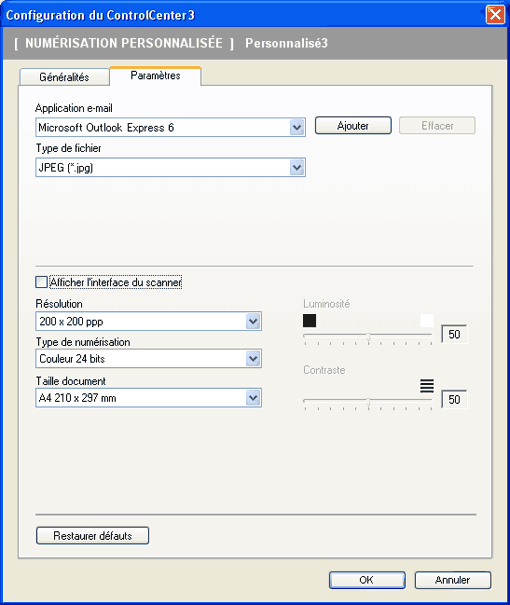Image resolution: width=510 pixels, height=605 pixels.
Task: Click the high-contrast lines icon under Contraste
Action: pos(427,385)
